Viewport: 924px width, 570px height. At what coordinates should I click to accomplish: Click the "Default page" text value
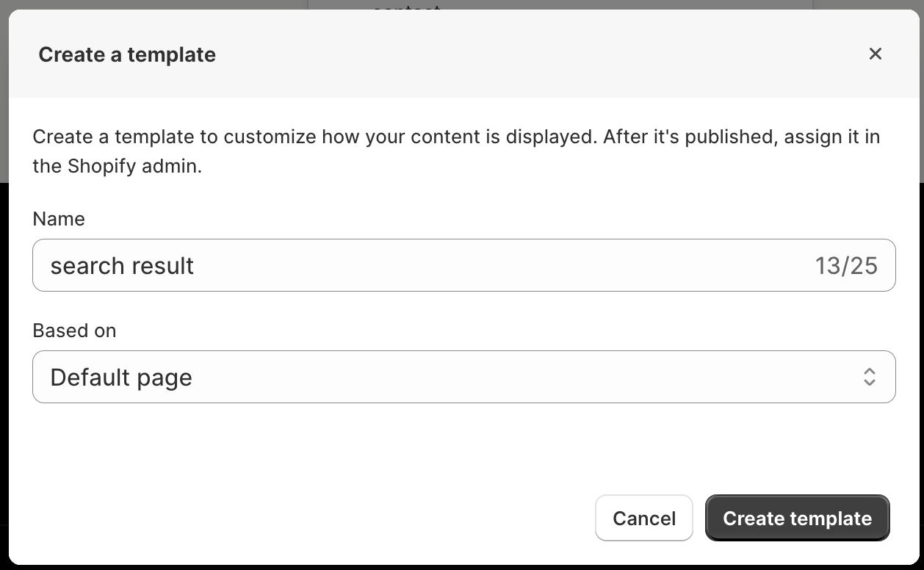click(x=121, y=378)
